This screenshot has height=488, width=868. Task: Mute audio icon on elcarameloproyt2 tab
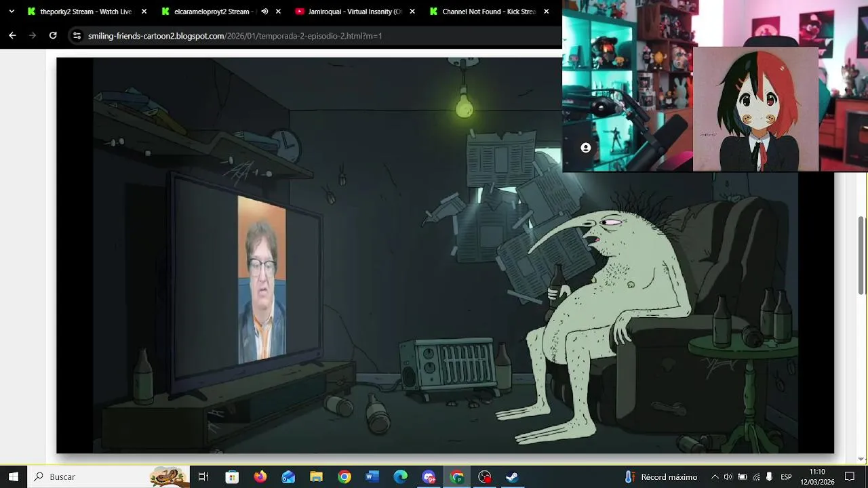coord(264,12)
